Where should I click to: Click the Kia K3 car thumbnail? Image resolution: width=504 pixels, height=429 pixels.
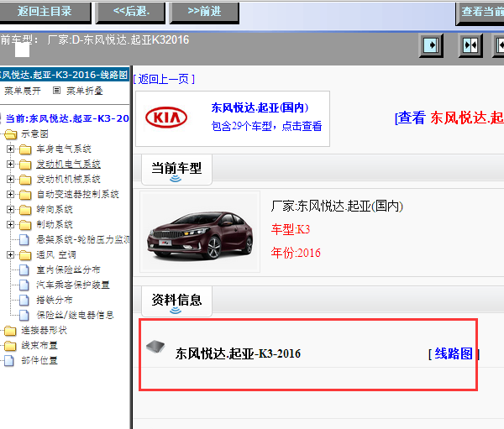[x=200, y=232]
